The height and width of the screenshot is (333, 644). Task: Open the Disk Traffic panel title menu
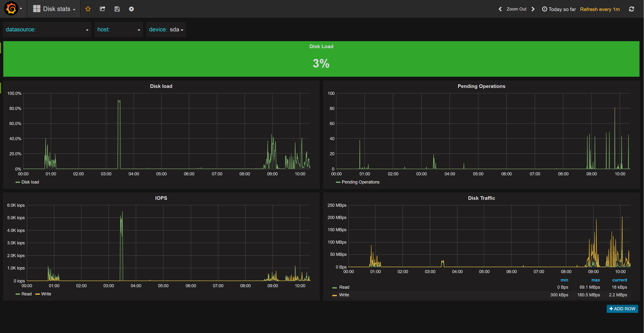[481, 198]
